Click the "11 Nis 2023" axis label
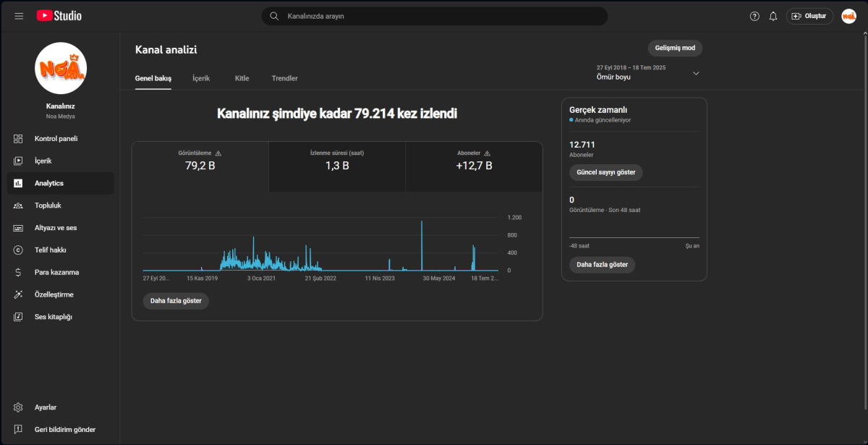The image size is (868, 445). (x=380, y=278)
